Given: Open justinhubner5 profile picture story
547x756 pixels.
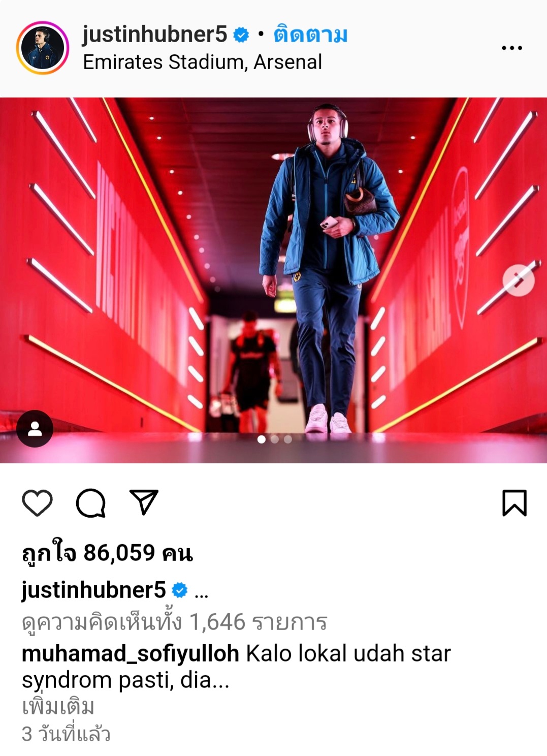Looking at the screenshot, I should click(x=43, y=48).
